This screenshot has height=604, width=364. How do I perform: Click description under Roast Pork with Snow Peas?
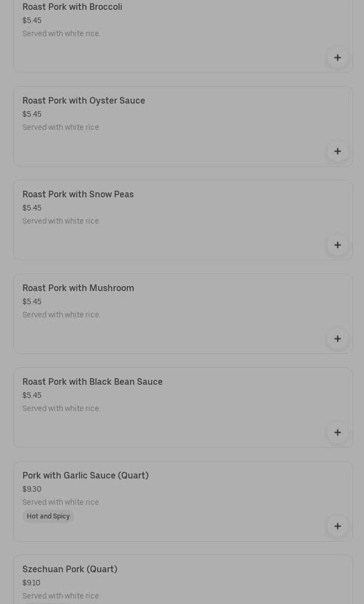[x=61, y=221]
